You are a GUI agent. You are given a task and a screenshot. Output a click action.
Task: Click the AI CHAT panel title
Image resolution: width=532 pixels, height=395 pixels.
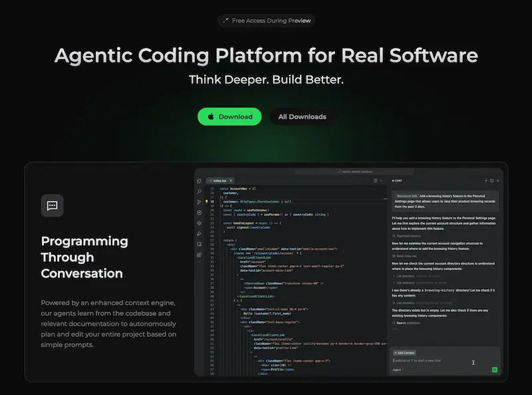click(396, 181)
